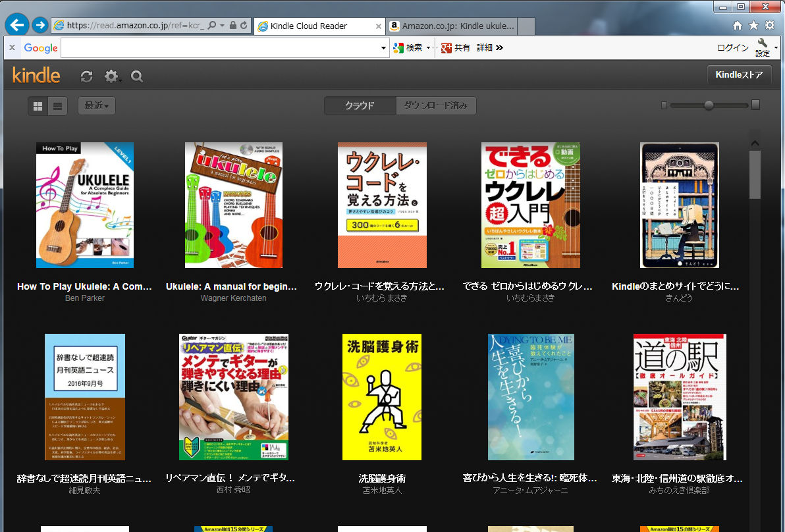This screenshot has height=532, width=785.
Task: Switch to the Amazon.co.jp Kindle ukulele tab
Action: (452, 26)
